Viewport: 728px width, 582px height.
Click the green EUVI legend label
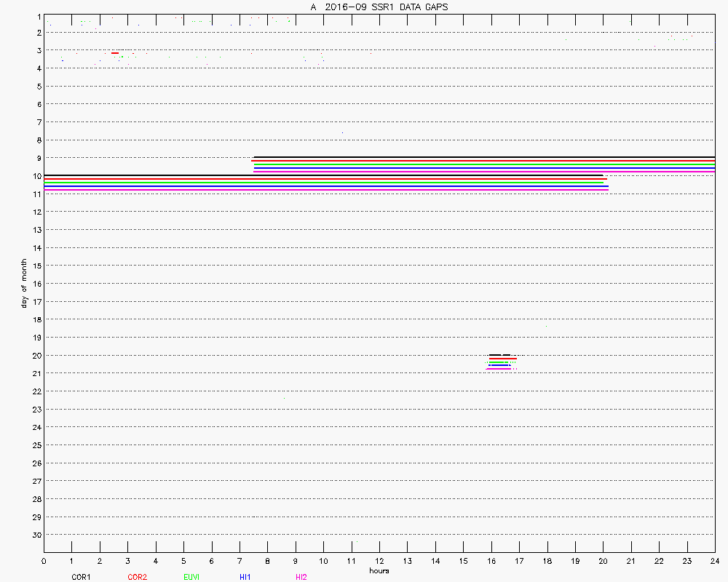(x=191, y=577)
